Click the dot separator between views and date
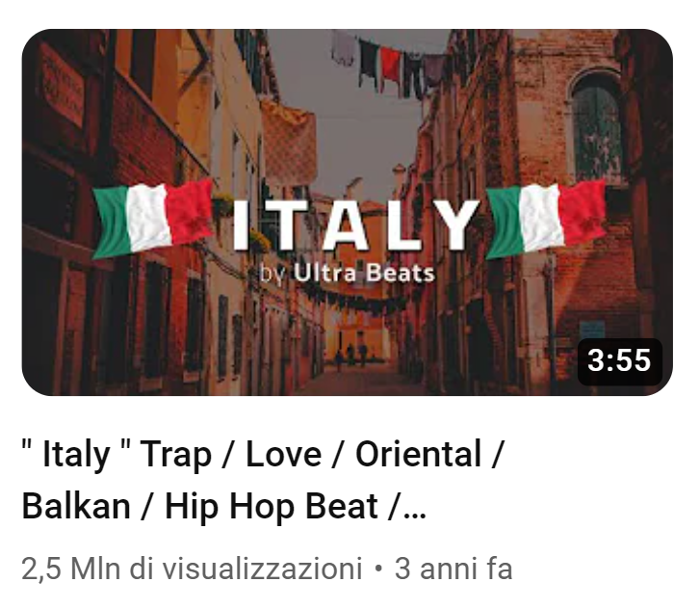 (378, 569)
